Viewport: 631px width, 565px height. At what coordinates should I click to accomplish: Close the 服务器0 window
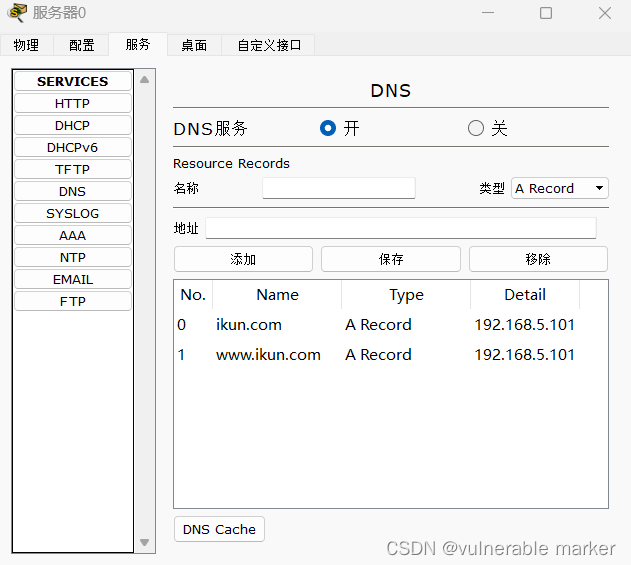tap(604, 13)
